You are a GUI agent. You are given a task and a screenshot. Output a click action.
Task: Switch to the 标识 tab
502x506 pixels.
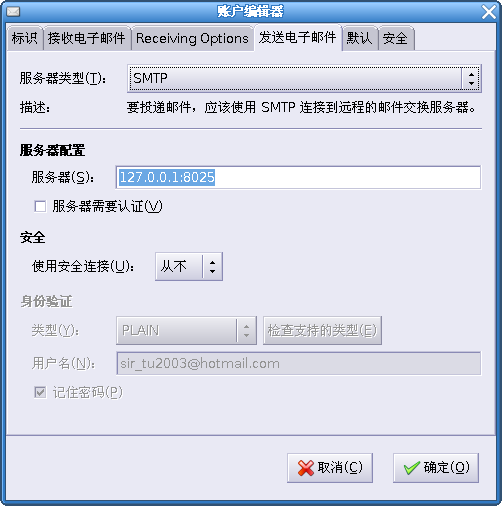pyautogui.click(x=25, y=38)
